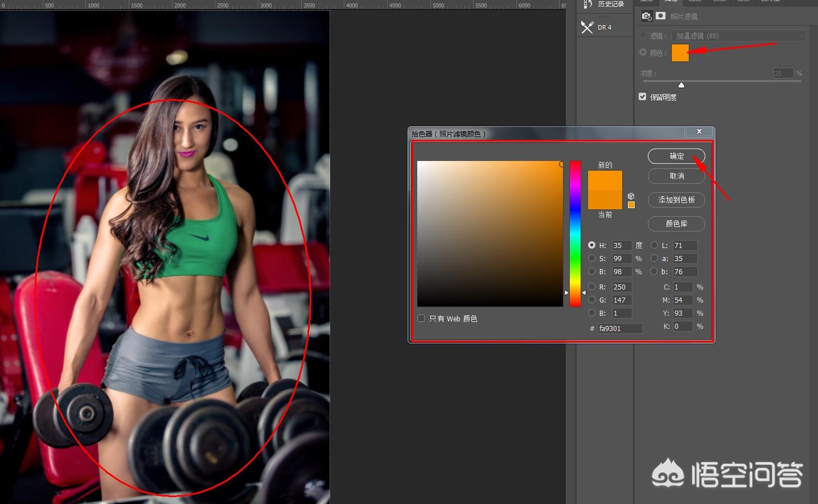The width and height of the screenshot is (818, 504).
Task: Select the L lightness radio button
Action: pos(655,245)
